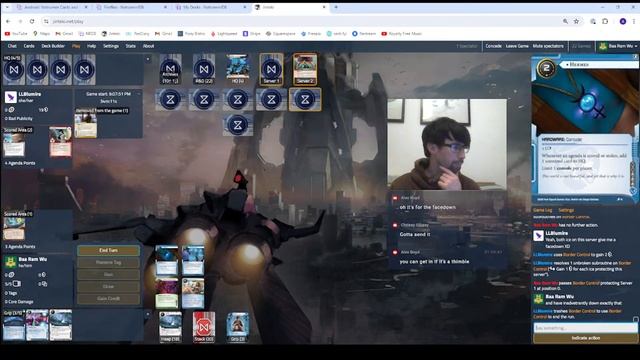
Task: Switch to the Game Log tab
Action: pos(542,210)
